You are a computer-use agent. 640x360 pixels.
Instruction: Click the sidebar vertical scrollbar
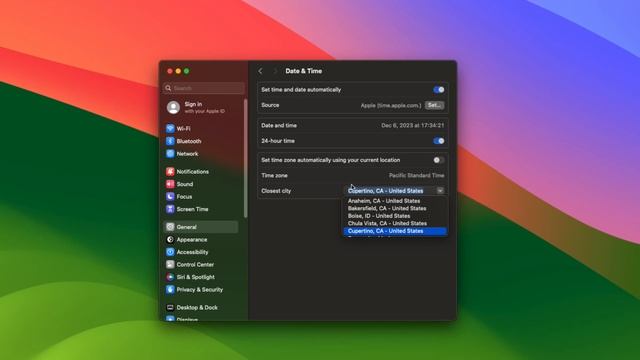245,158
